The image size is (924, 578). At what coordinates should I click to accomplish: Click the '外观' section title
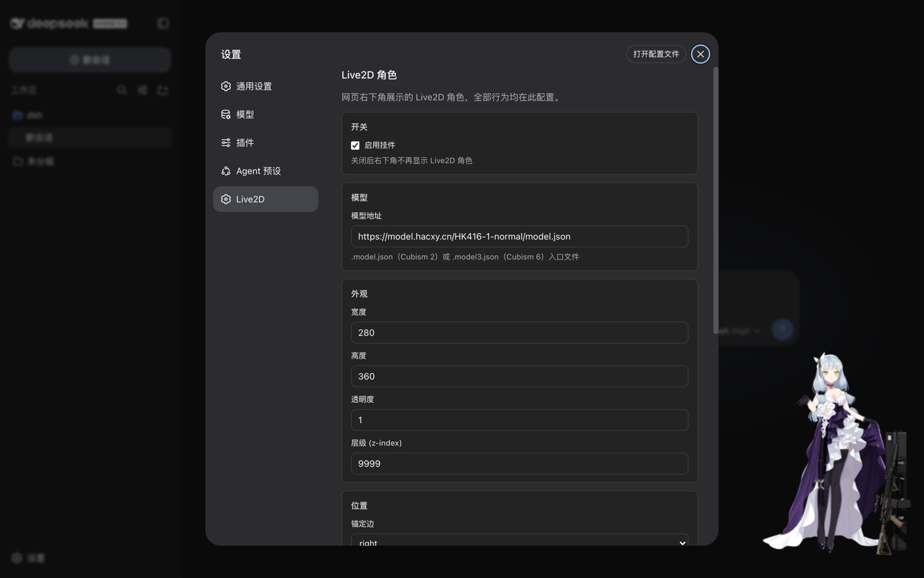(x=359, y=293)
